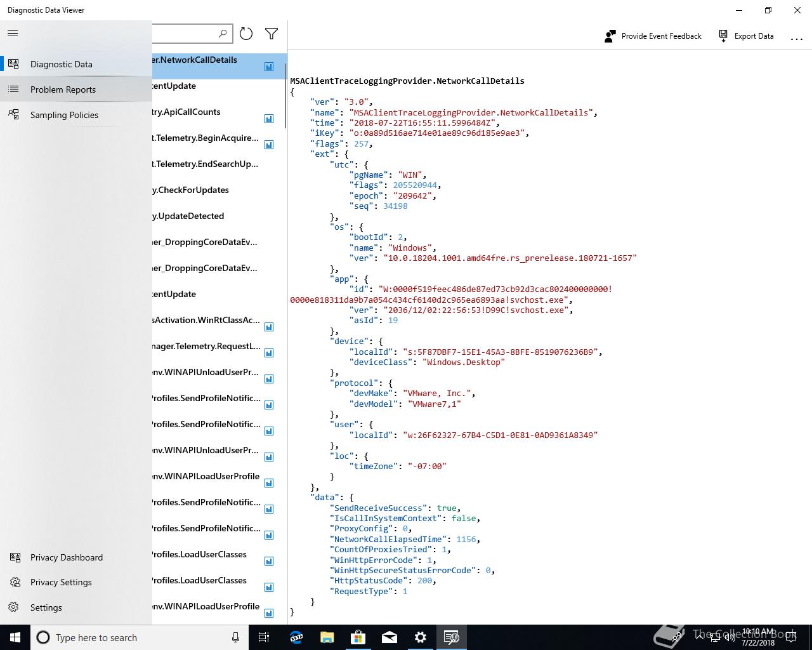Click the Diagnostic Data sidebar icon
This screenshot has width=812, height=650.
[14, 64]
